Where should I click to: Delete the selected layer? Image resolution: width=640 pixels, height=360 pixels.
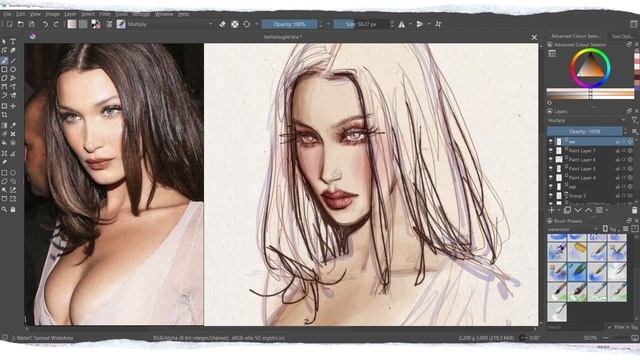(634, 210)
